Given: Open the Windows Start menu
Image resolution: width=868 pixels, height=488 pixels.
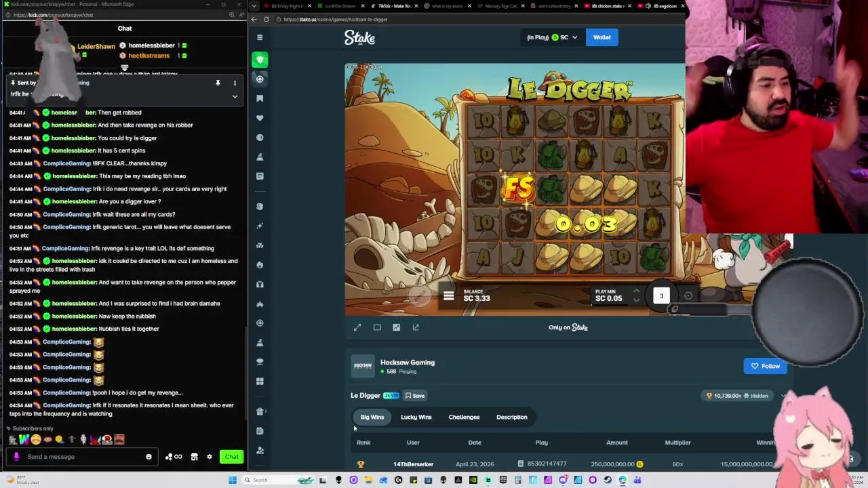Looking at the screenshot, I should tap(233, 480).
